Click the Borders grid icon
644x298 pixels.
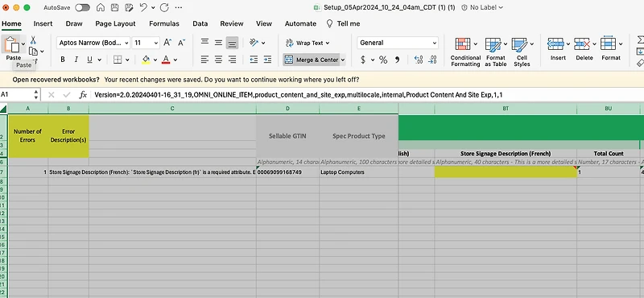tap(118, 60)
